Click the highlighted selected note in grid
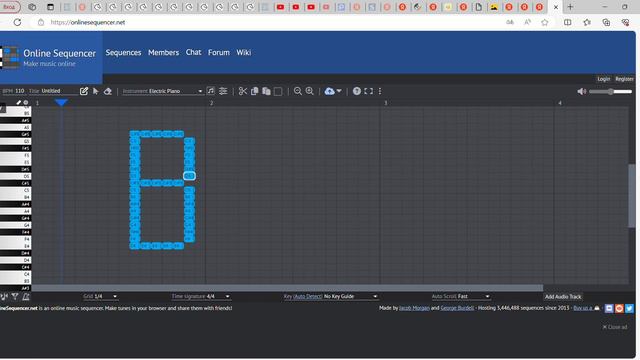Screen dimensions: 640x360 pos(189,176)
